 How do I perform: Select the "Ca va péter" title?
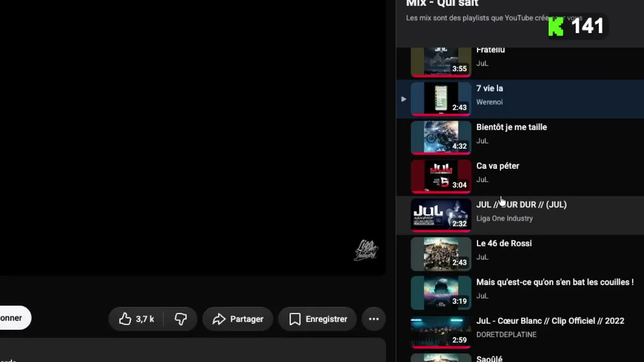(498, 166)
